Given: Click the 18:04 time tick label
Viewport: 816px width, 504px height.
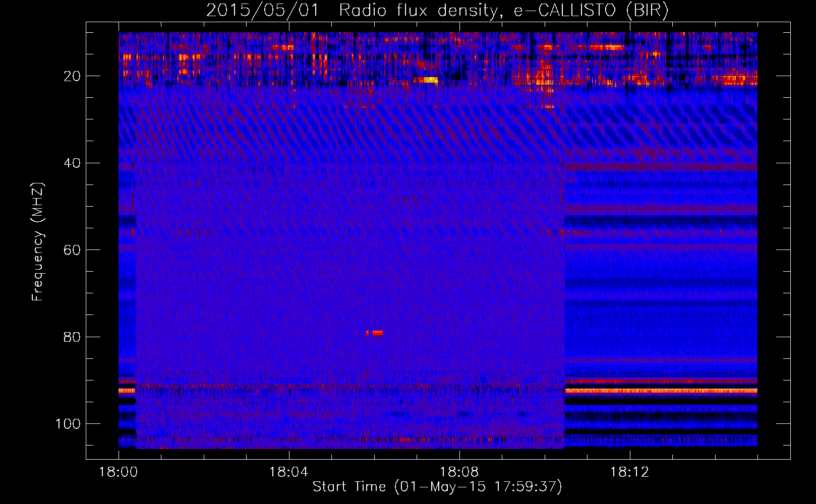Looking at the screenshot, I should click(x=289, y=472).
